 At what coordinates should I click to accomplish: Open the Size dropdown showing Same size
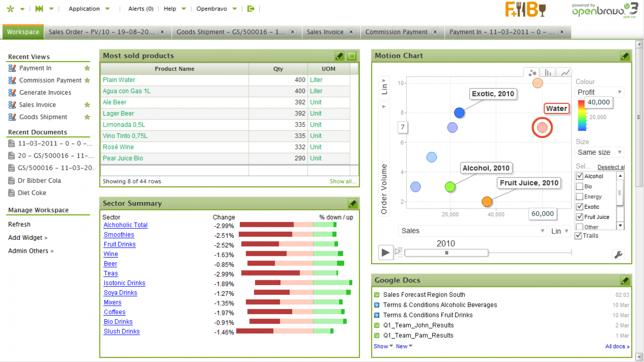(x=599, y=152)
